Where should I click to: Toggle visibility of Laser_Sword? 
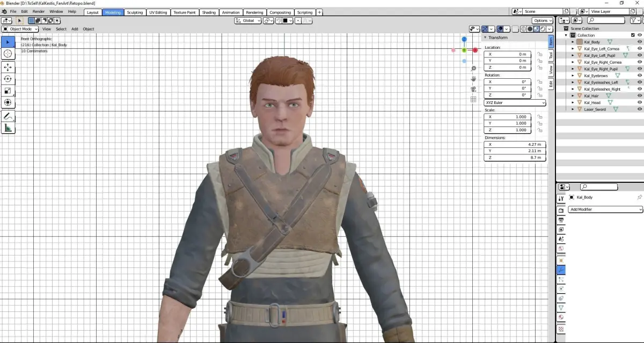click(x=640, y=109)
